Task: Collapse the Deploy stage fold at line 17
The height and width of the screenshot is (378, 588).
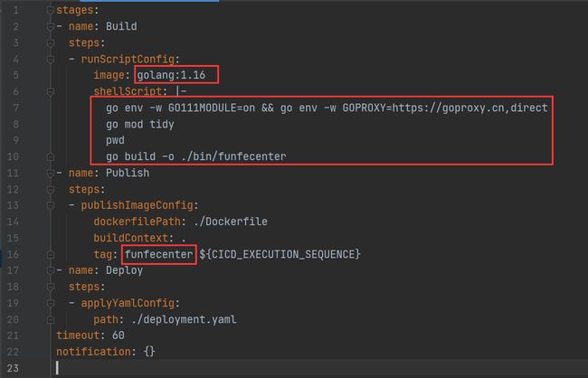Action: [x=51, y=270]
